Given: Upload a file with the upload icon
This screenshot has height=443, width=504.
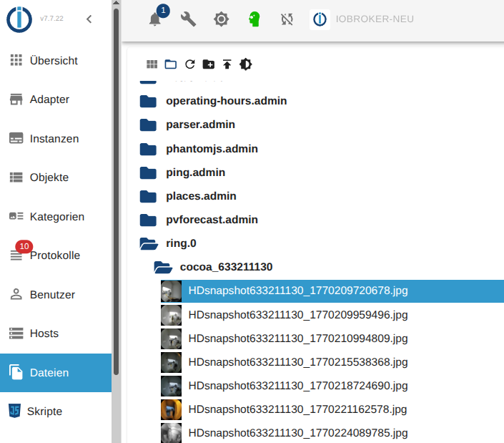Looking at the screenshot, I should [227, 64].
